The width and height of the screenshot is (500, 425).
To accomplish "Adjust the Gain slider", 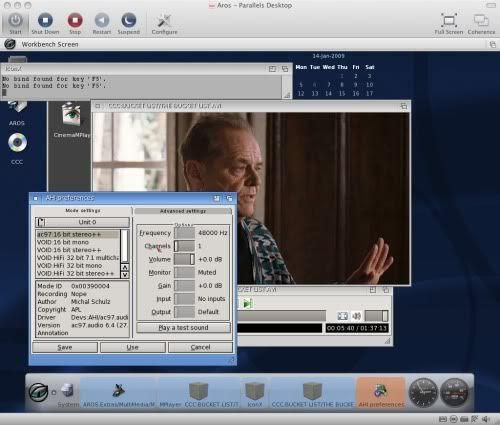I will tap(185, 286).
